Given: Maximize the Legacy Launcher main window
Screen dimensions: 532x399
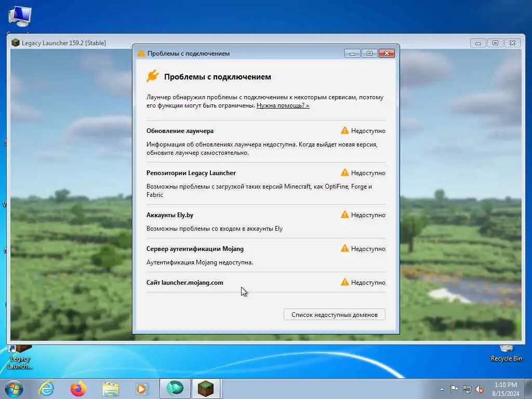Looking at the screenshot, I should coord(495,43).
